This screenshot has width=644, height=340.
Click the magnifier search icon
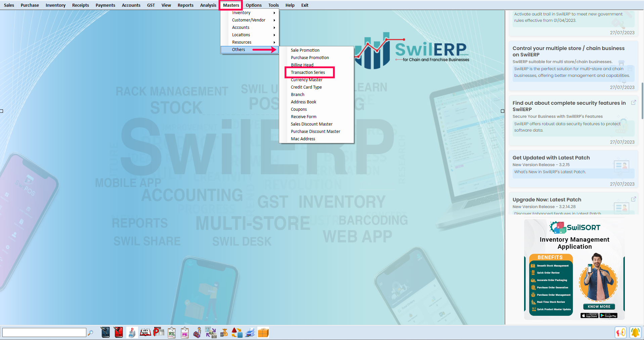click(90, 333)
